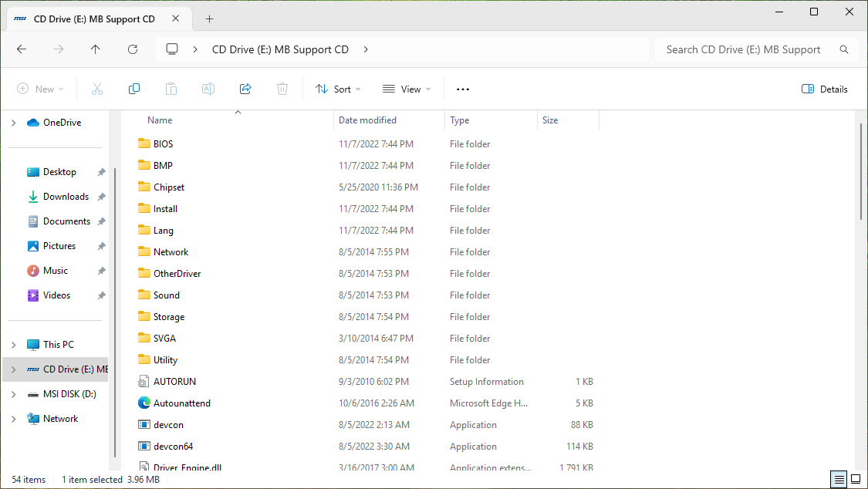The width and height of the screenshot is (868, 489).
Task: Refresh the current folder view
Action: tap(132, 49)
